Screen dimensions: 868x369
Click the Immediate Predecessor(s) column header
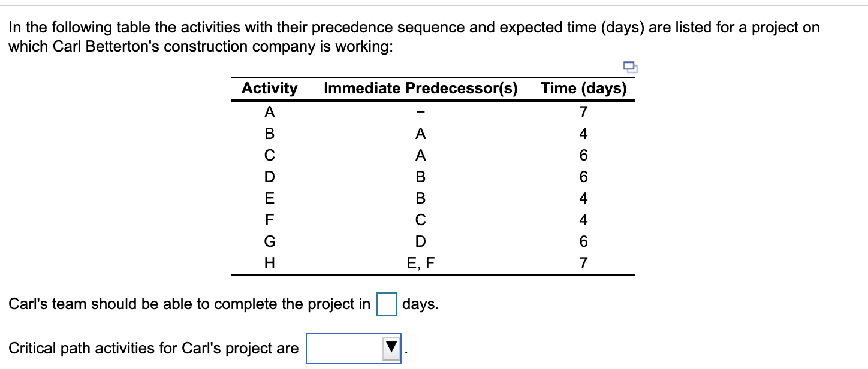pyautogui.click(x=421, y=89)
